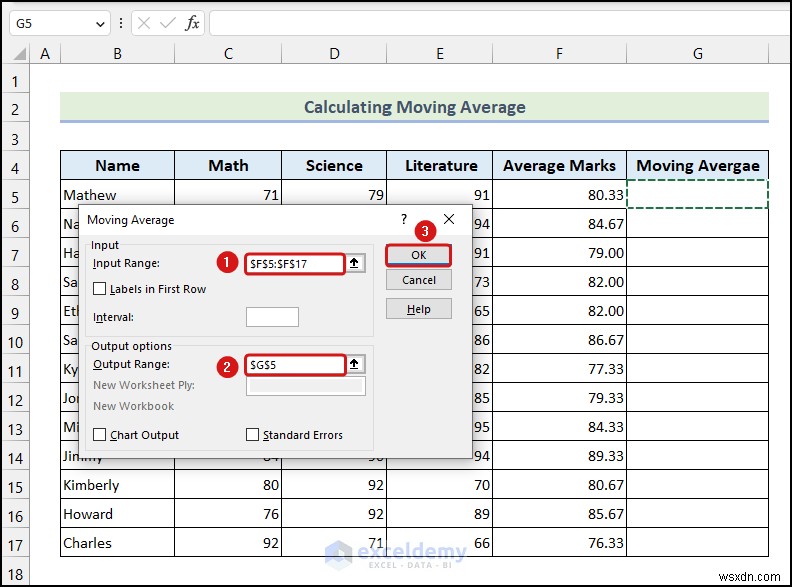
Task: Click the Calculating Moving Average title cell
Action: [x=414, y=107]
